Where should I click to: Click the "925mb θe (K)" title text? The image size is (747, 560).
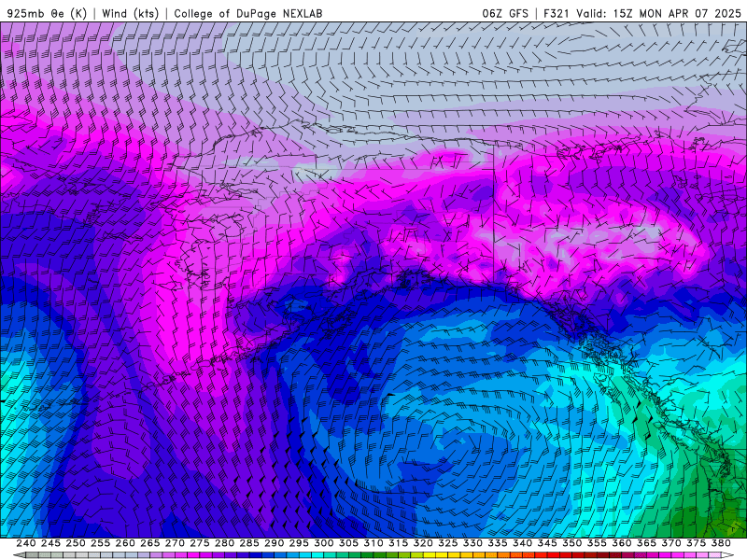click(x=47, y=13)
